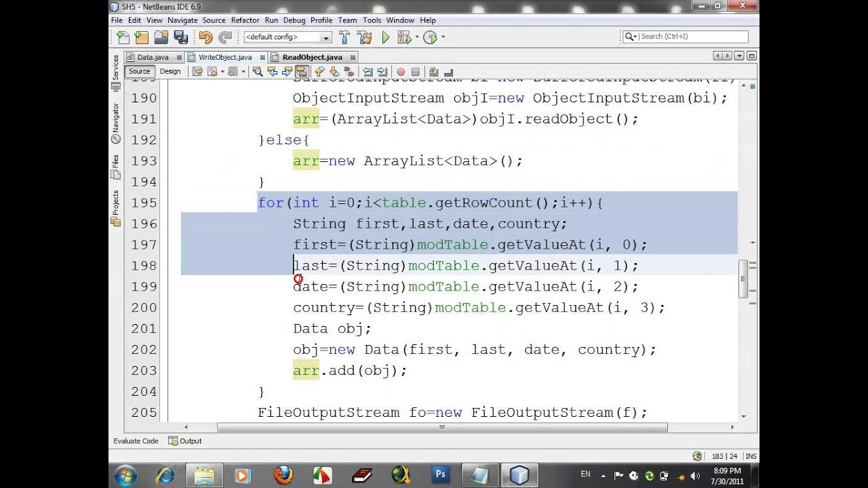Switch editor to Design view

point(170,71)
